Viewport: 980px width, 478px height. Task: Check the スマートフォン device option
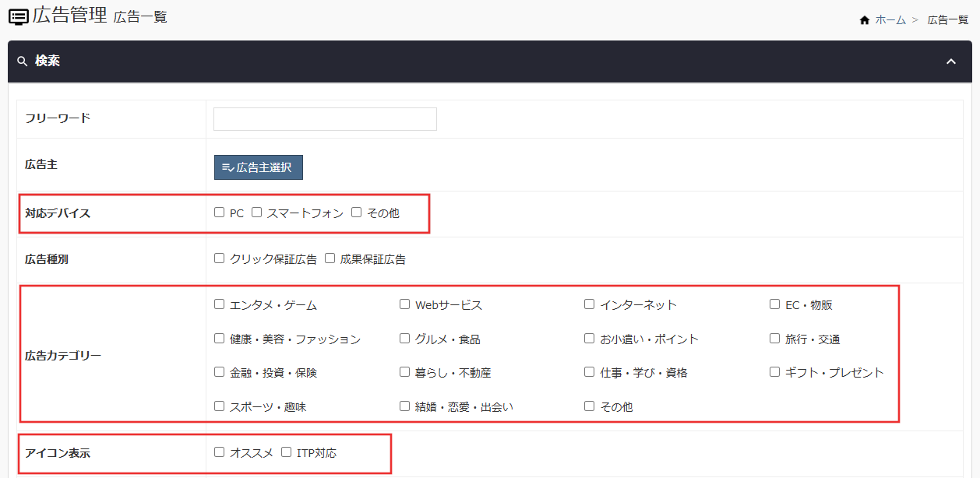pyautogui.click(x=256, y=210)
